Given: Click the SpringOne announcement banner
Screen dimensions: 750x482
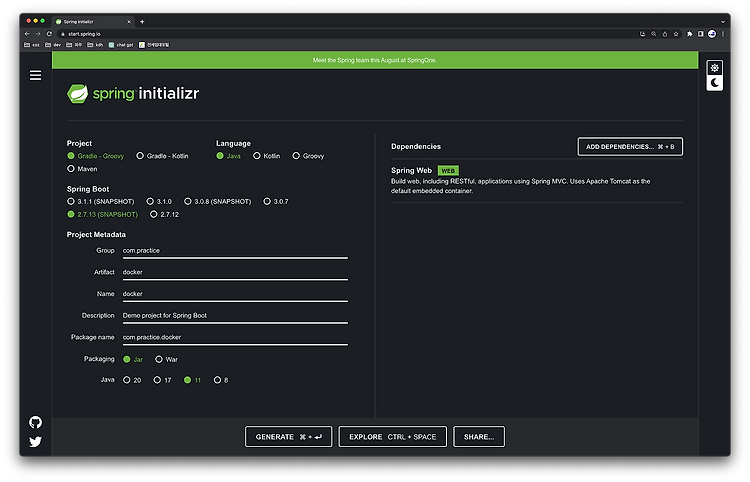Looking at the screenshot, I should pyautogui.click(x=375, y=60).
